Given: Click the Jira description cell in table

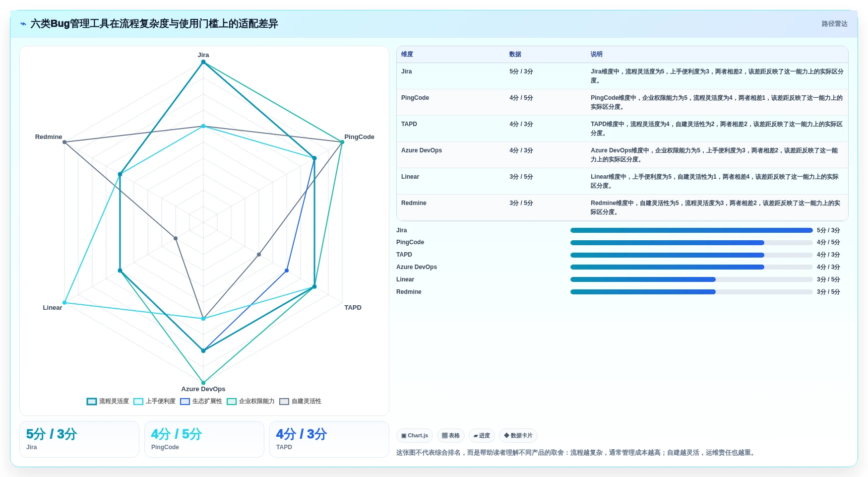Looking at the screenshot, I should 717,76.
